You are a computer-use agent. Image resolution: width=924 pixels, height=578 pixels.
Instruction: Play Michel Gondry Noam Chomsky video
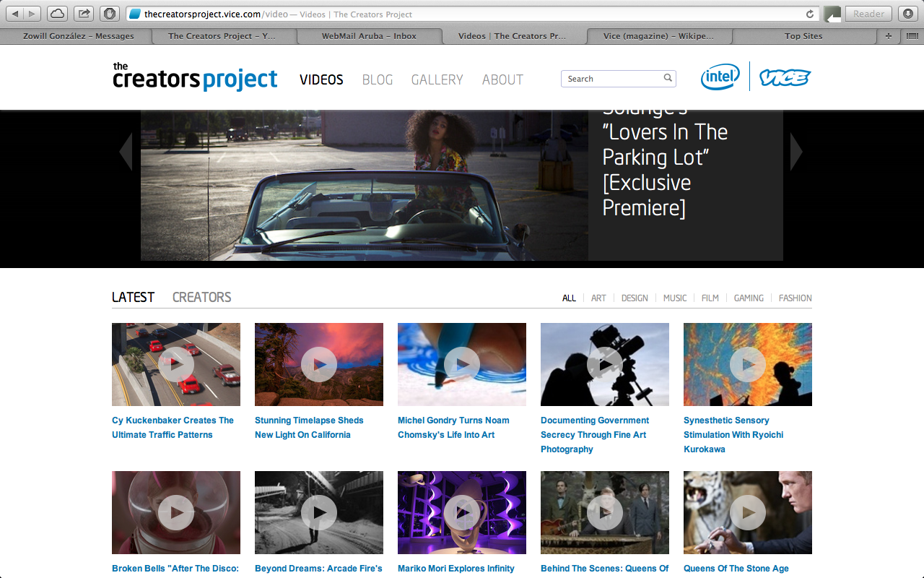click(x=462, y=364)
